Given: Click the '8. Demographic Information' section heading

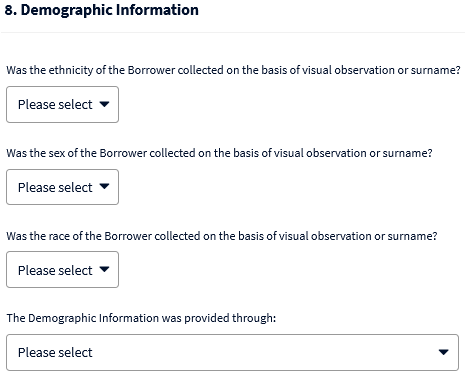Looking at the screenshot, I should coord(102,10).
